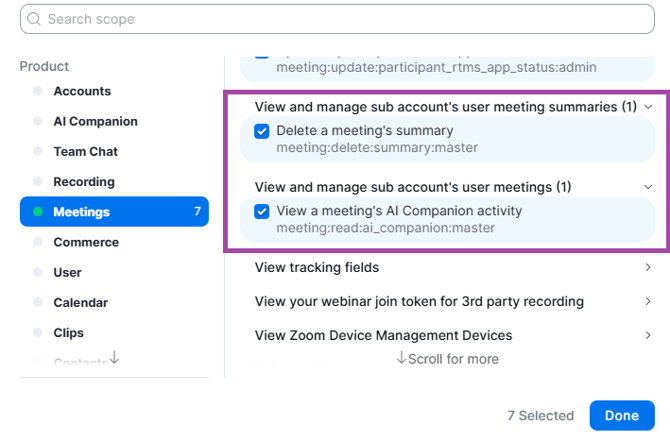The width and height of the screenshot is (670, 441).
Task: Click the search magnifier icon
Action: (35, 19)
